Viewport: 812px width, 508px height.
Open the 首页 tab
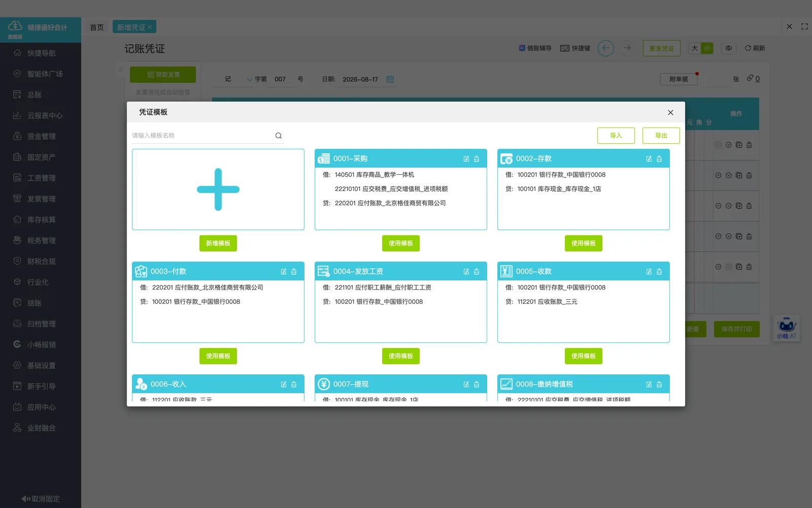(x=97, y=27)
